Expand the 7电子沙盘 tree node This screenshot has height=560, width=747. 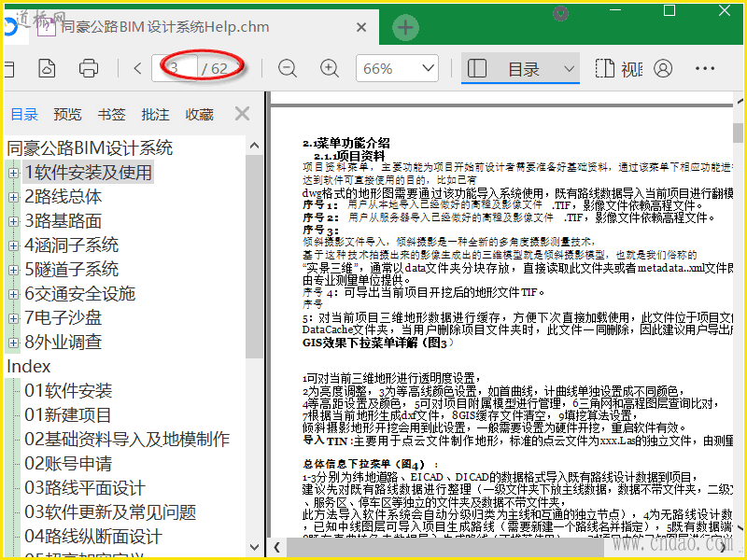[x=13, y=318]
